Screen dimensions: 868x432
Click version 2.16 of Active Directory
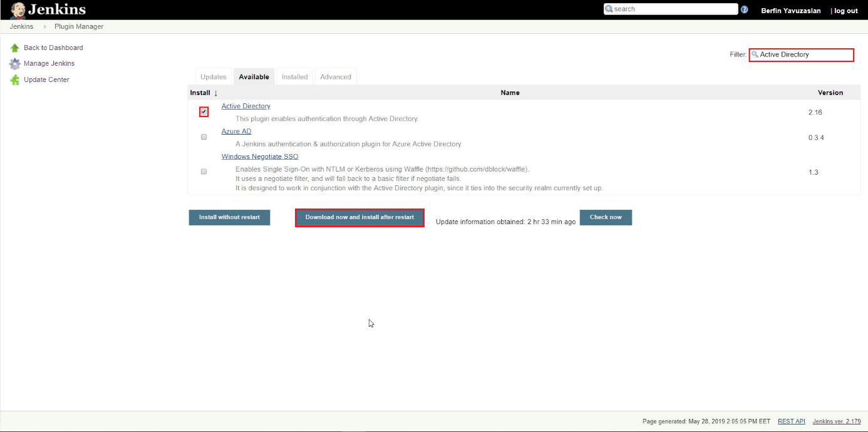[815, 113]
